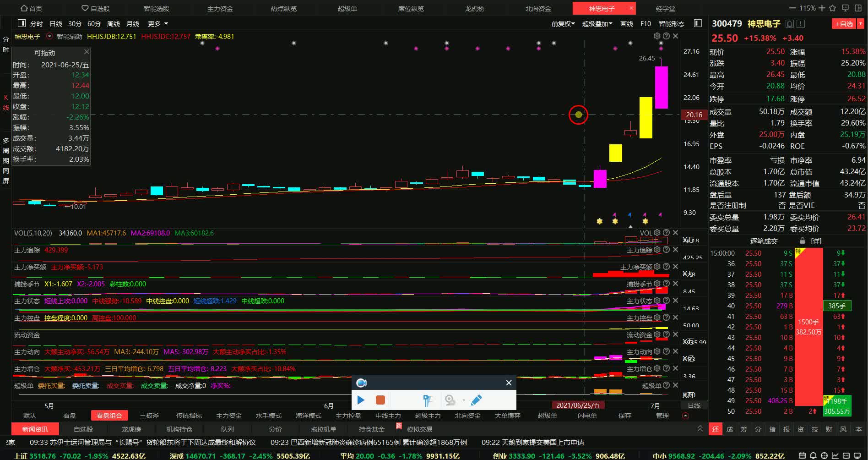868x460 pixels.
Task: Close the main K-line chart panel
Action: (x=675, y=36)
